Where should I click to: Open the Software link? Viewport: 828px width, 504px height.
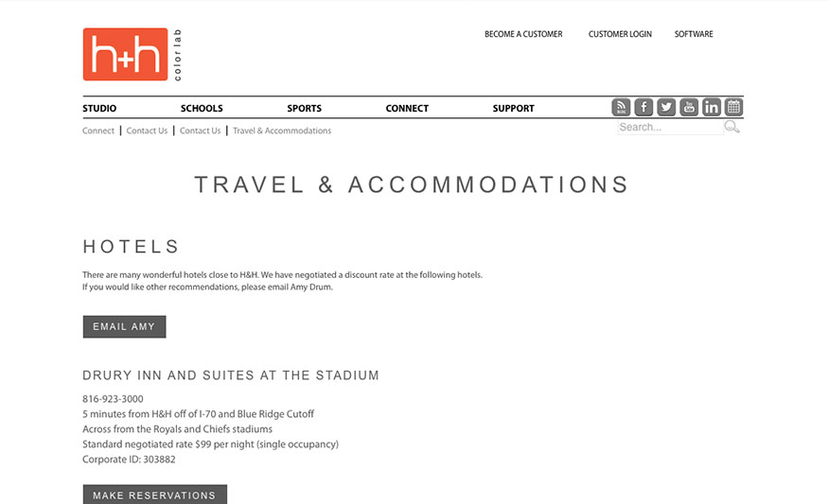pos(694,34)
